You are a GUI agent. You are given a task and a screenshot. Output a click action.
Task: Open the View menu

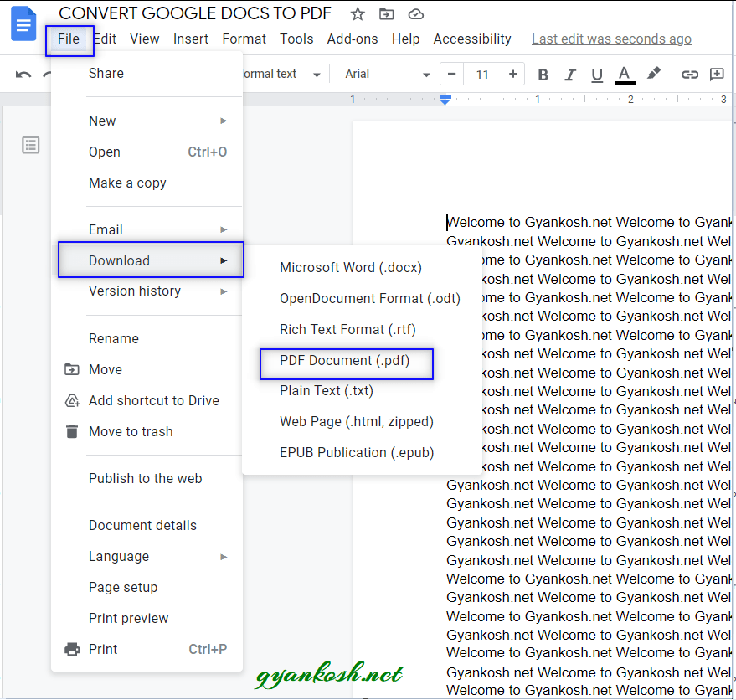[145, 39]
